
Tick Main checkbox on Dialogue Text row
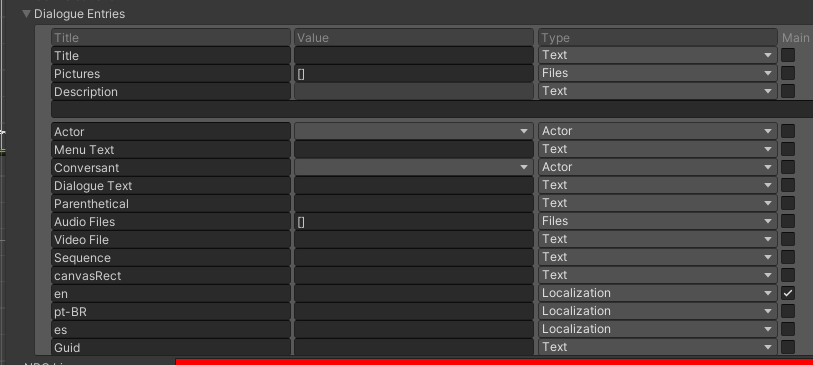coord(788,185)
